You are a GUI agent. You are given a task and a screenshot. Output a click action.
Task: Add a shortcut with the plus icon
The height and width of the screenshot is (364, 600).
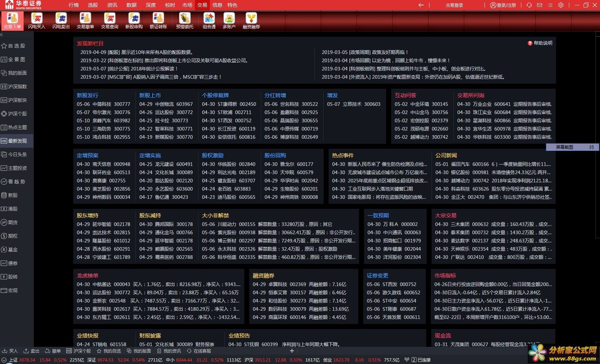click(x=292, y=351)
